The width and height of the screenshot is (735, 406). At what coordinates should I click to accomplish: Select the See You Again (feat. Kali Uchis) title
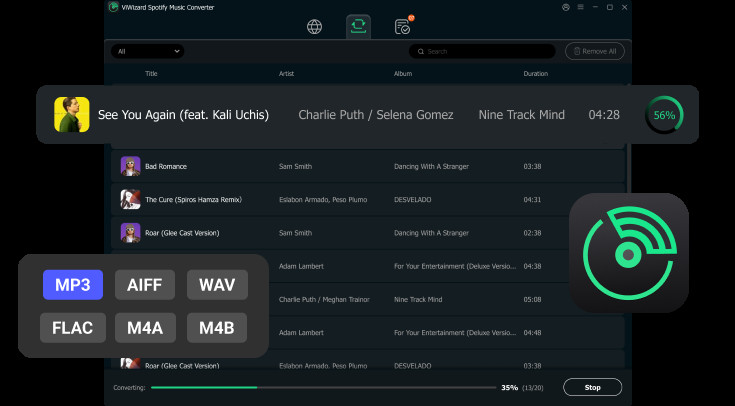coord(183,115)
